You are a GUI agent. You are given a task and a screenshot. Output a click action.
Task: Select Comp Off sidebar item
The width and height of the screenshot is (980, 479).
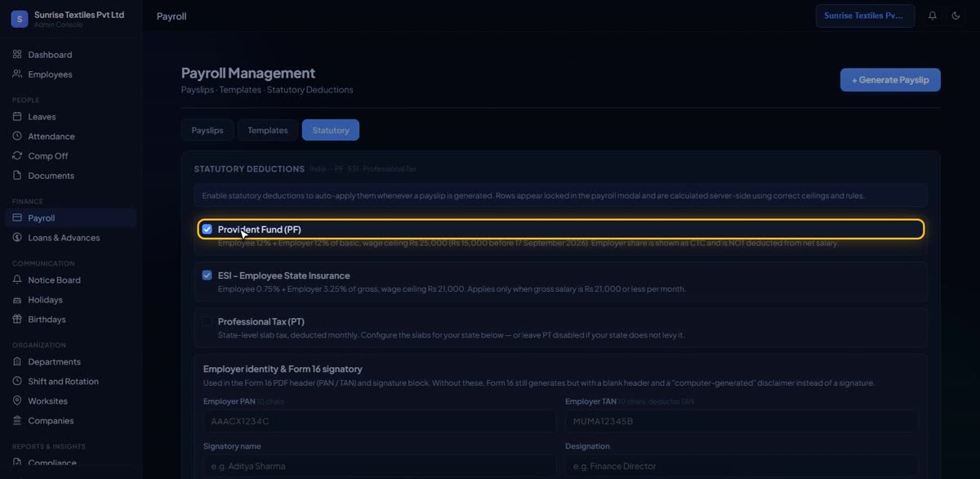[x=70, y=156]
